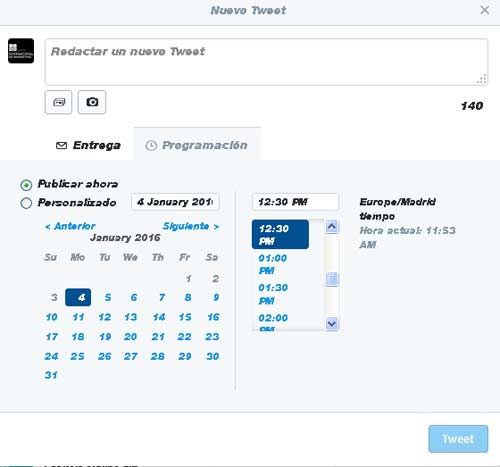
Task: Go to next month with Siguiente
Action: click(x=191, y=226)
